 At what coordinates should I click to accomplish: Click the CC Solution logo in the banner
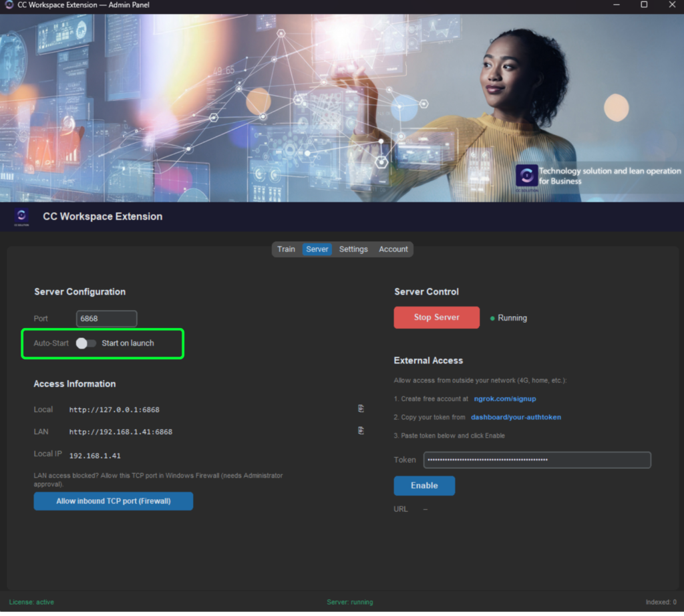click(526, 176)
